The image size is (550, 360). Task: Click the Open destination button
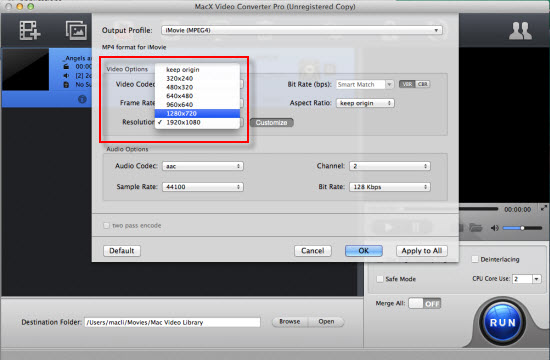click(x=326, y=321)
